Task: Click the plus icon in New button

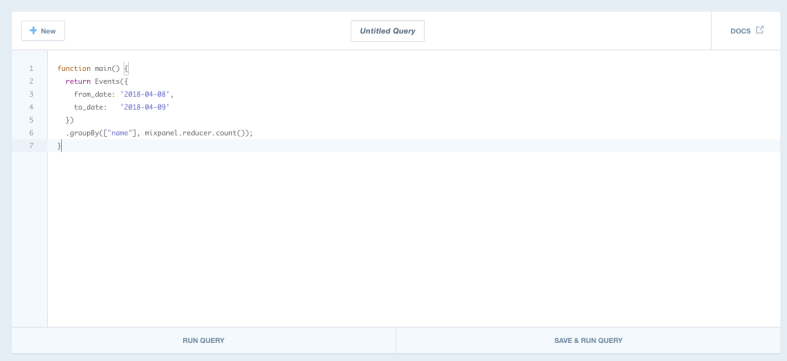Action: coord(33,30)
